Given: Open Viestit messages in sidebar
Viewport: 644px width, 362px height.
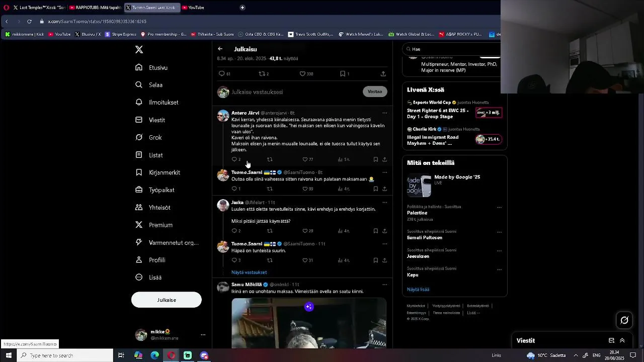Looking at the screenshot, I should tap(150, 120).
